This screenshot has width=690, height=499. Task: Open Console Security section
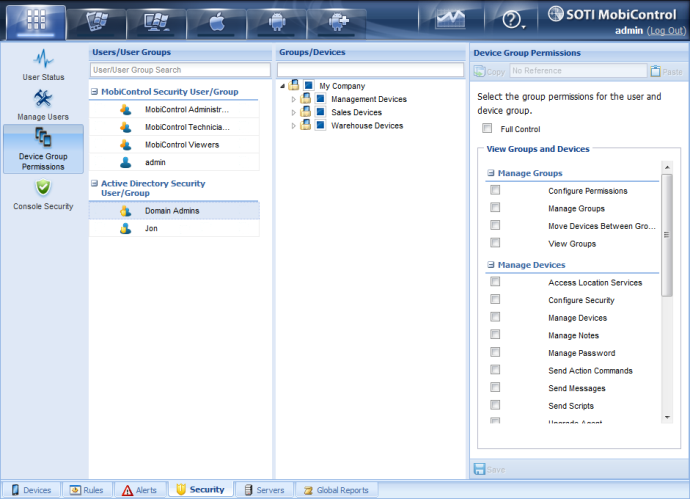(x=43, y=194)
